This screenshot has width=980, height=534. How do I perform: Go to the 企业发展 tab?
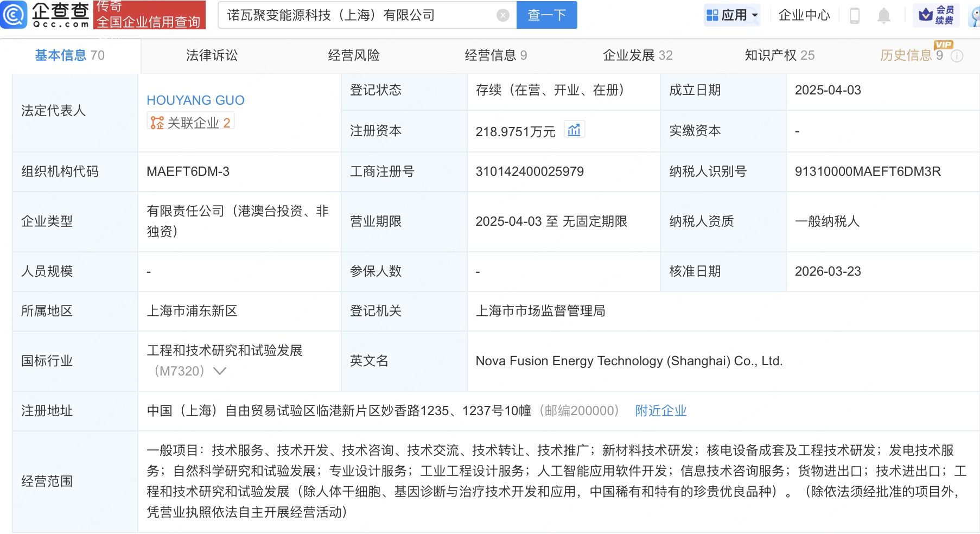[x=638, y=55]
